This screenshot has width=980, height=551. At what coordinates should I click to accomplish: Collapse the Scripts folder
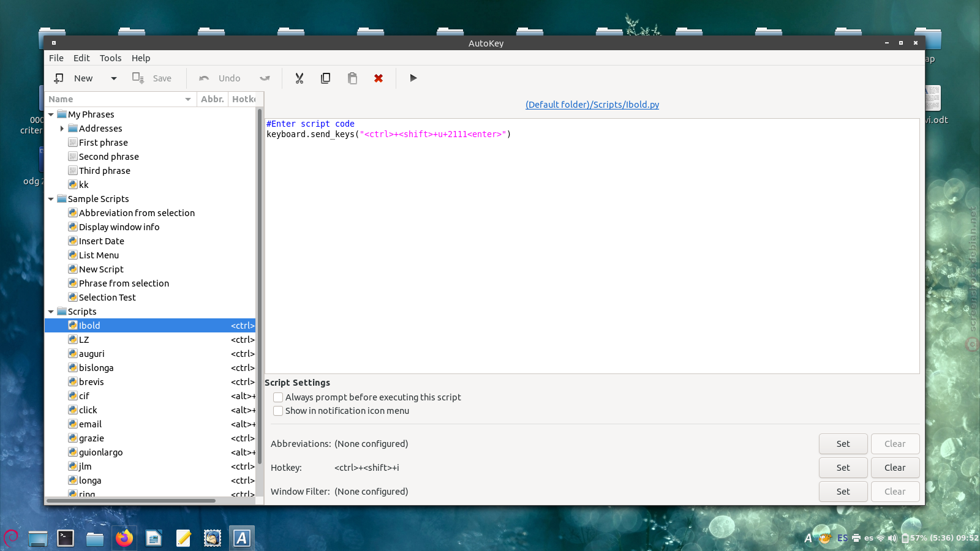coord(51,312)
